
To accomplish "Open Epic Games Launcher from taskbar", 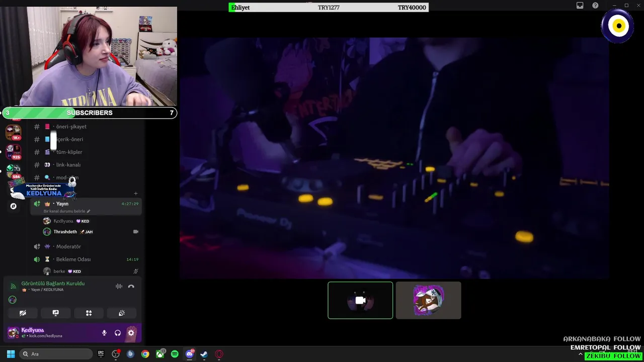I will click(101, 354).
